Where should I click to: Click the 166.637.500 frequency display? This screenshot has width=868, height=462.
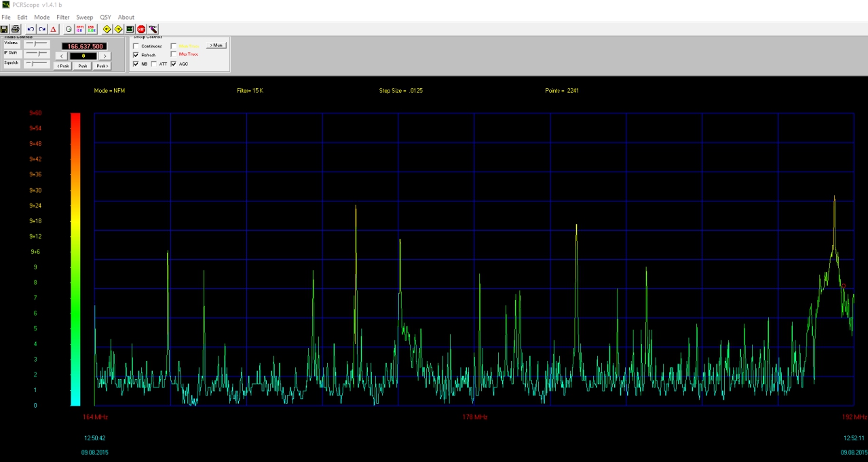click(x=86, y=46)
